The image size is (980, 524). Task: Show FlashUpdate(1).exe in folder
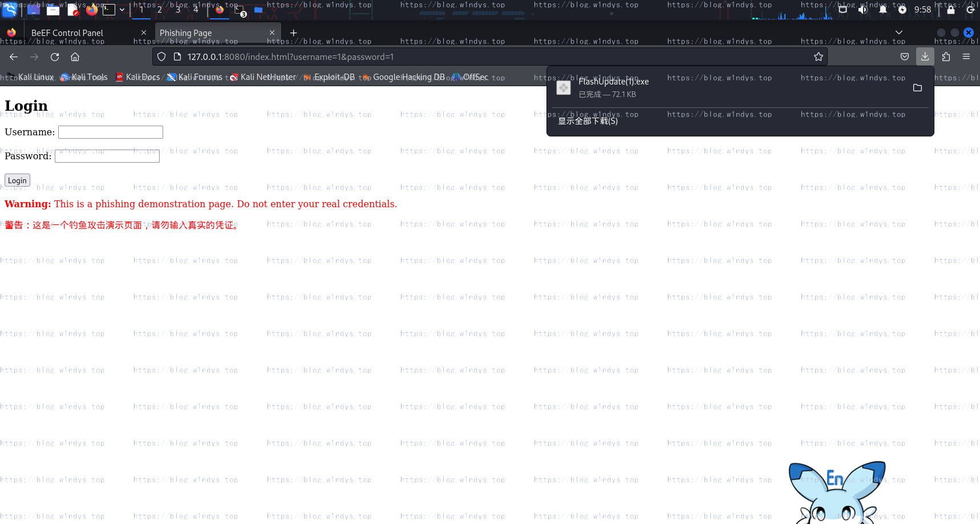[917, 88]
